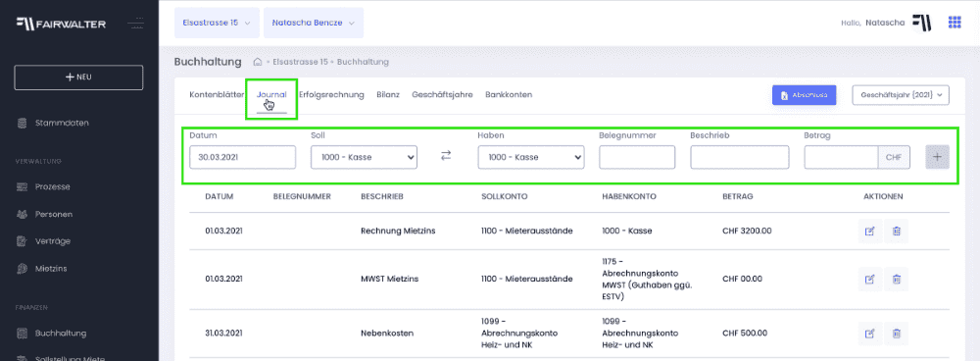The width and height of the screenshot is (980, 361).
Task: Click the blue Abschluss button
Action: point(804,95)
